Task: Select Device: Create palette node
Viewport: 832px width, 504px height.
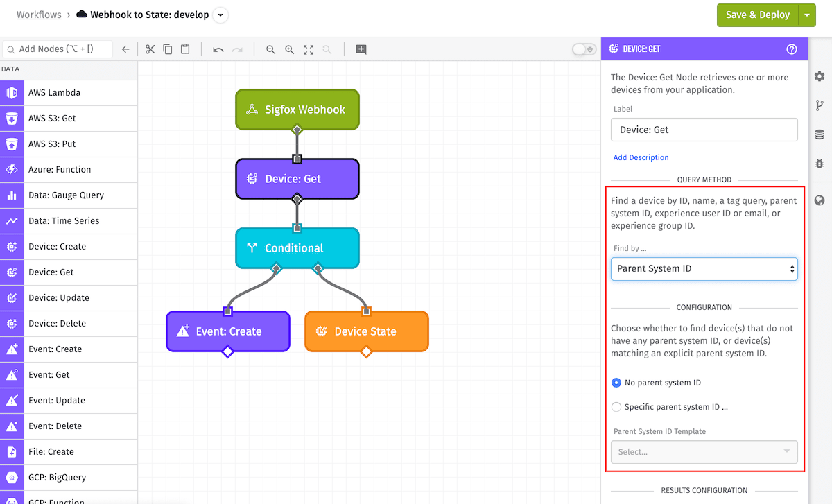Action: click(69, 247)
